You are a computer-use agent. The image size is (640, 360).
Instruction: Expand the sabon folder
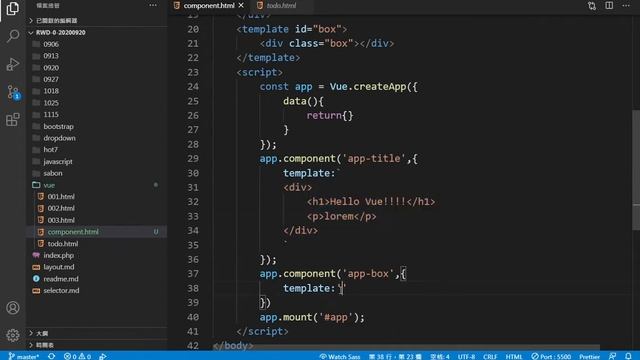click(x=97, y=173)
